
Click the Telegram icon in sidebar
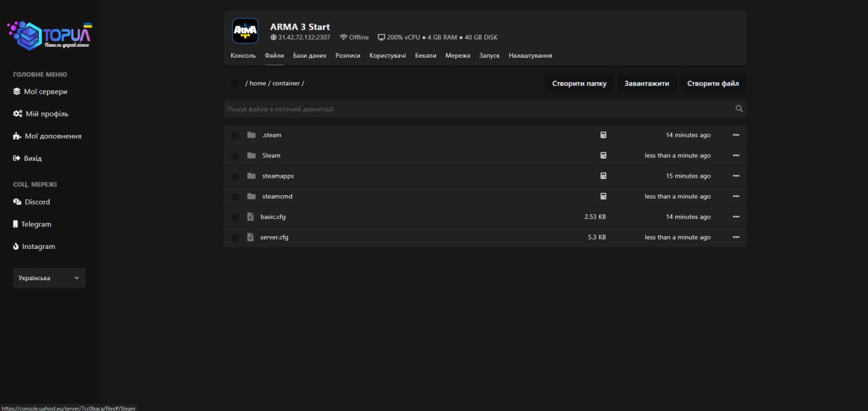point(16,224)
